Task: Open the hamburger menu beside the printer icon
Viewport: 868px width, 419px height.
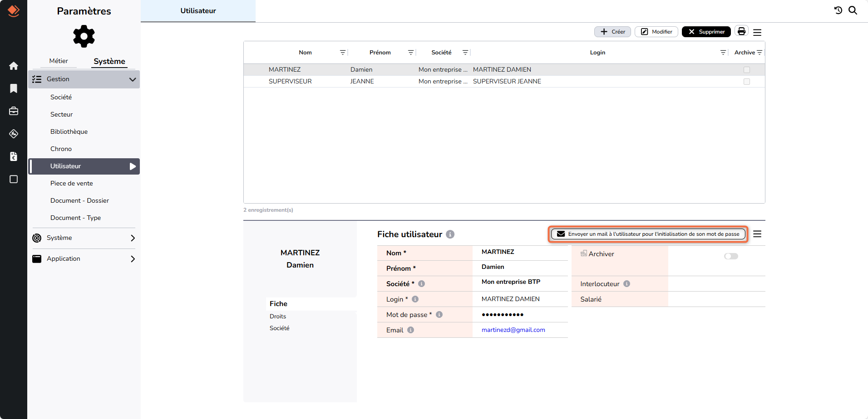Action: coord(757,32)
